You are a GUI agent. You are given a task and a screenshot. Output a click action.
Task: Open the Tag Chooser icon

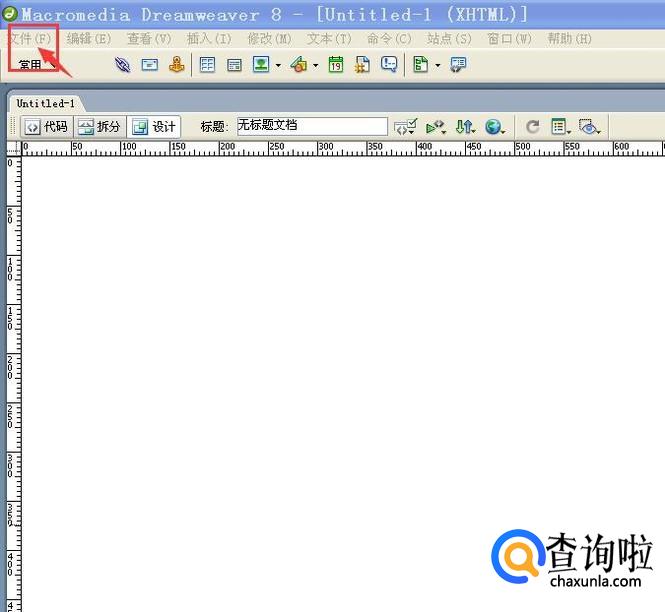[458, 65]
